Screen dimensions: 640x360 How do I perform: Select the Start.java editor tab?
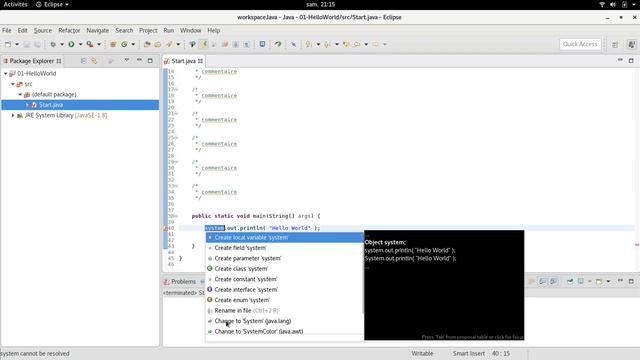(x=183, y=61)
